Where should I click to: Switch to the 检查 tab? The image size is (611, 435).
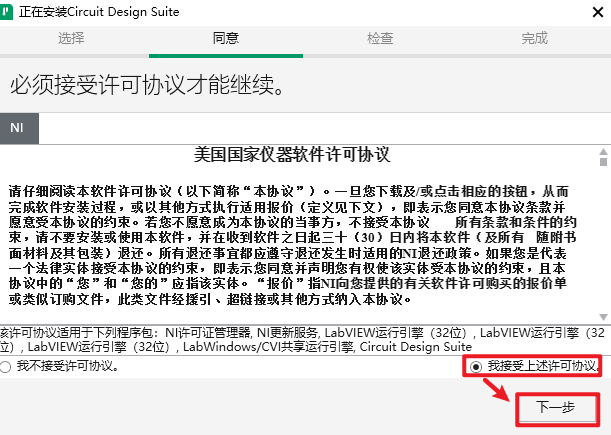pos(380,38)
